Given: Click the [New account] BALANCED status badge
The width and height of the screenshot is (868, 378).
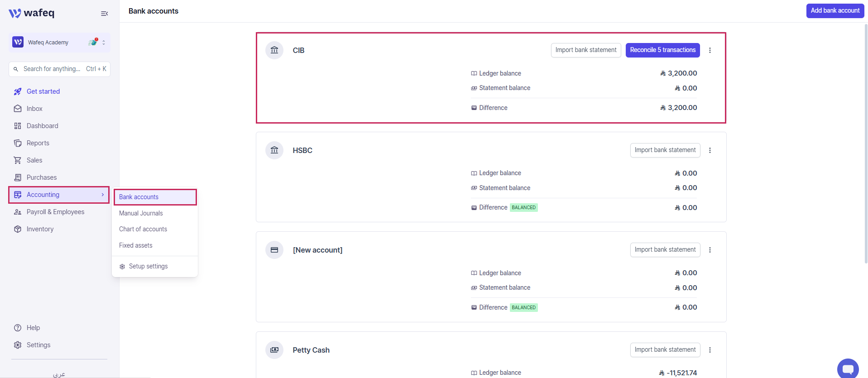Looking at the screenshot, I should tap(524, 308).
